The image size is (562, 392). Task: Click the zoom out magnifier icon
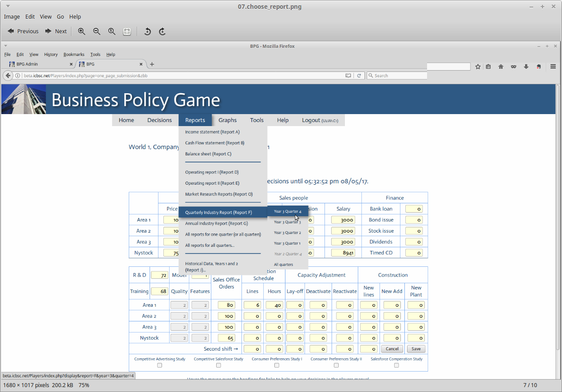click(x=97, y=31)
